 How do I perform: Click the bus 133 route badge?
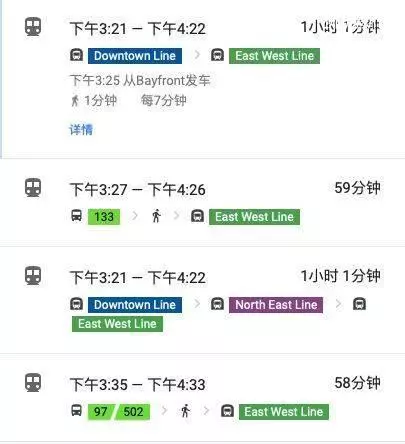click(x=104, y=217)
